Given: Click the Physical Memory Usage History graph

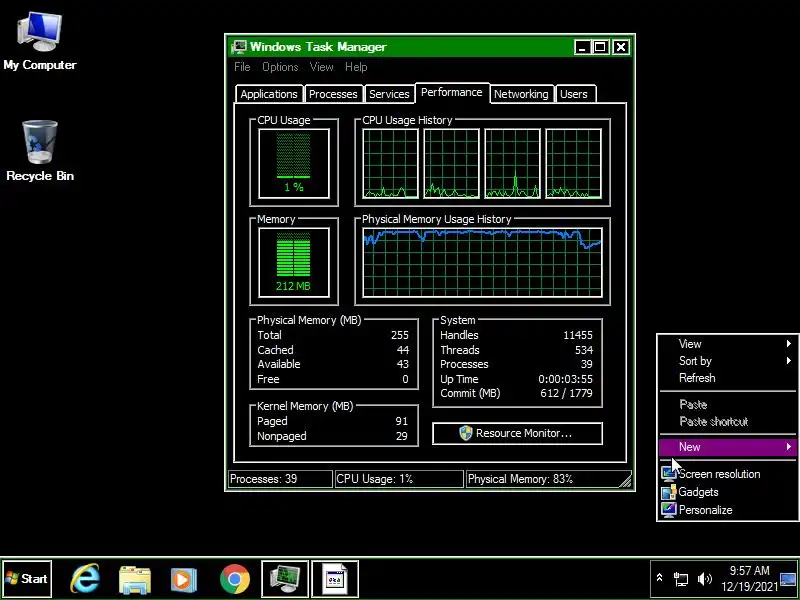Looking at the screenshot, I should pos(482,262).
